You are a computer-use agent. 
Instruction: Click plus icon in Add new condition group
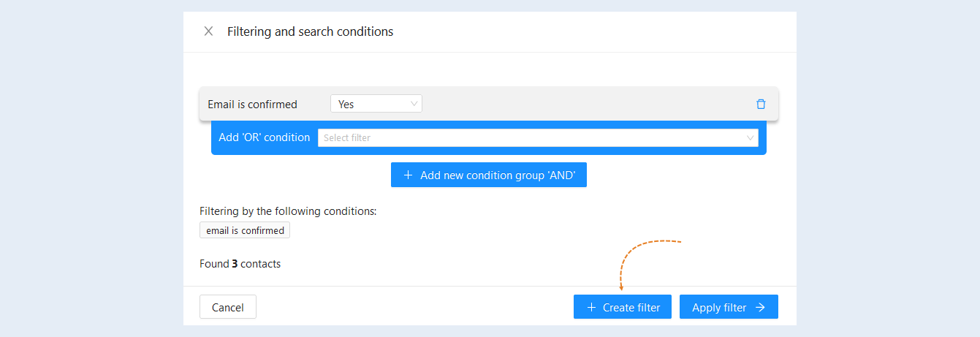[409, 175]
